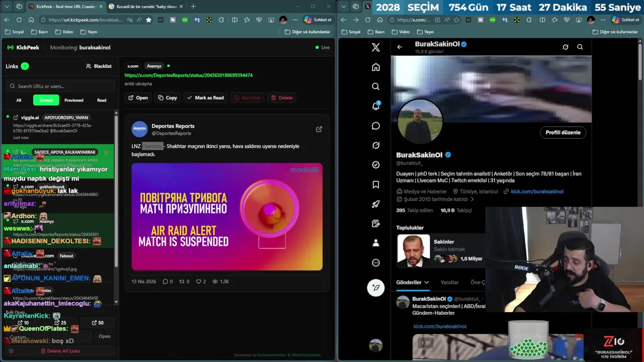This screenshot has height=362, width=644.
Task: Open extensions puzzle icon in X window
Action: (x=529, y=20)
